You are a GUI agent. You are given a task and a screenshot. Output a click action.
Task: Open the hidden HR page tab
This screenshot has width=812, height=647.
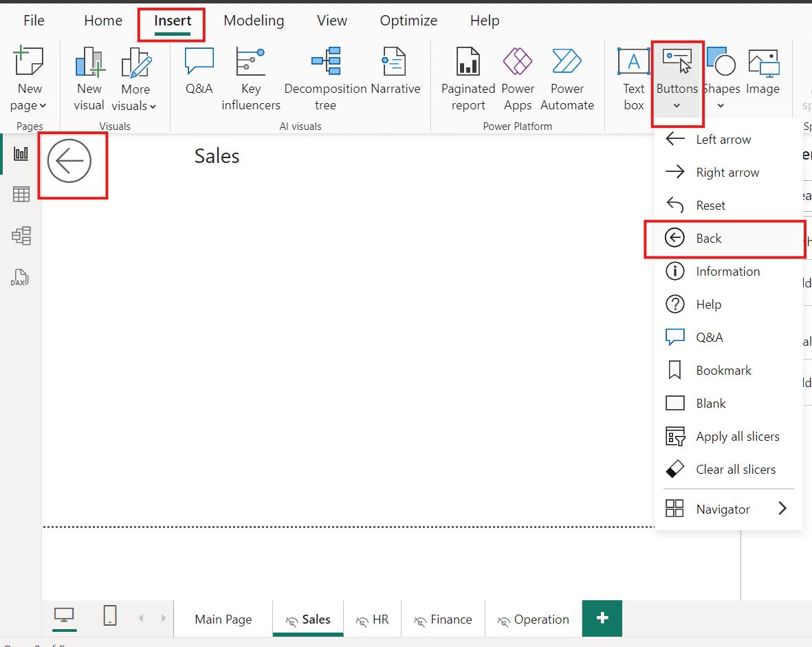coord(372,619)
